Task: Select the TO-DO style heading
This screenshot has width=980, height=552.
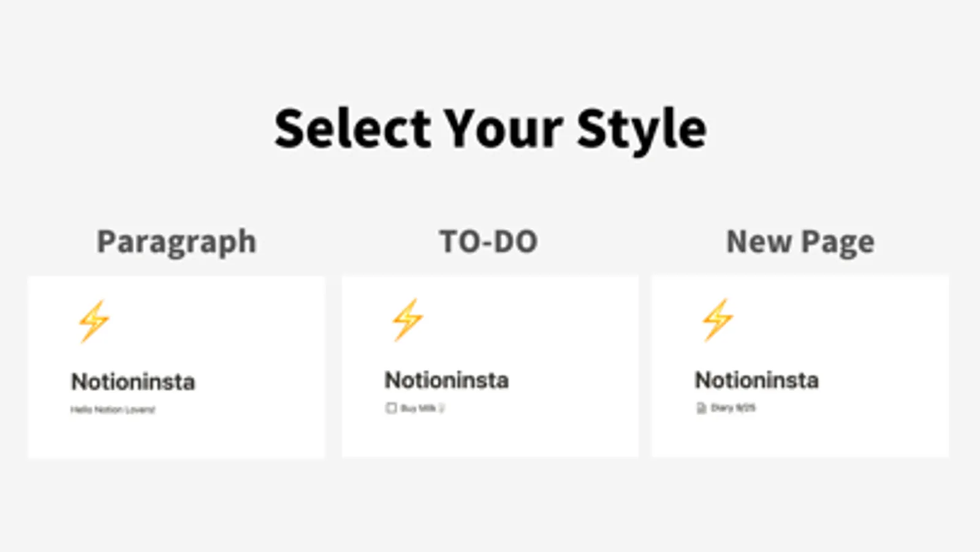Action: click(x=488, y=242)
